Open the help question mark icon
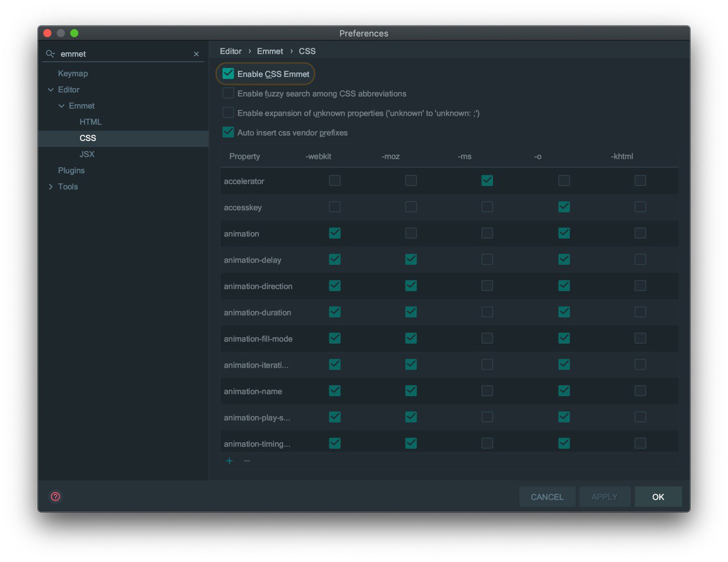728x562 pixels. coord(55,497)
